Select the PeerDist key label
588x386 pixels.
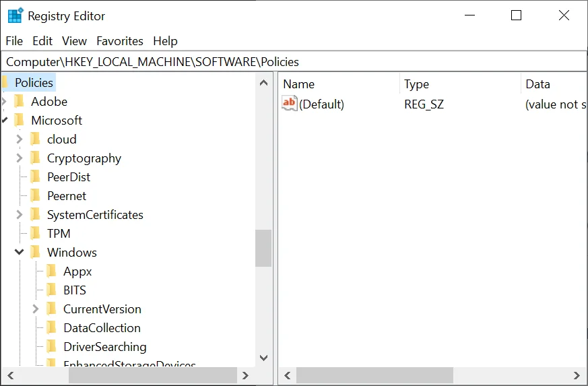pos(69,176)
